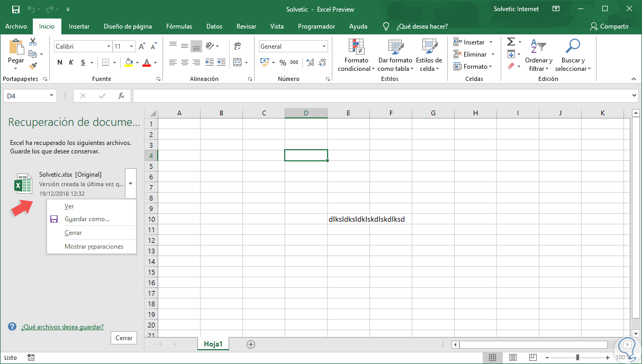Open the Ribbon Display Options icon
This screenshot has height=364, width=642.
pos(556,9)
